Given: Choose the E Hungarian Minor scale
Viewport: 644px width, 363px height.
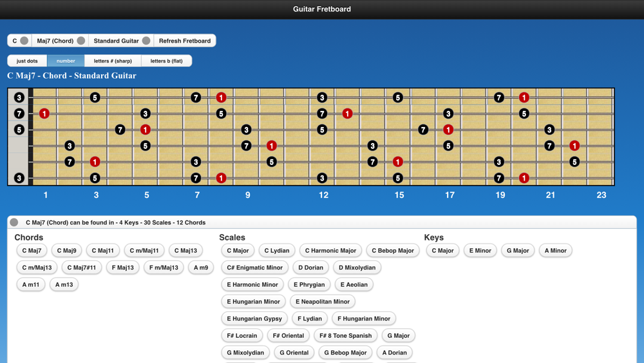Looking at the screenshot, I should point(253,301).
